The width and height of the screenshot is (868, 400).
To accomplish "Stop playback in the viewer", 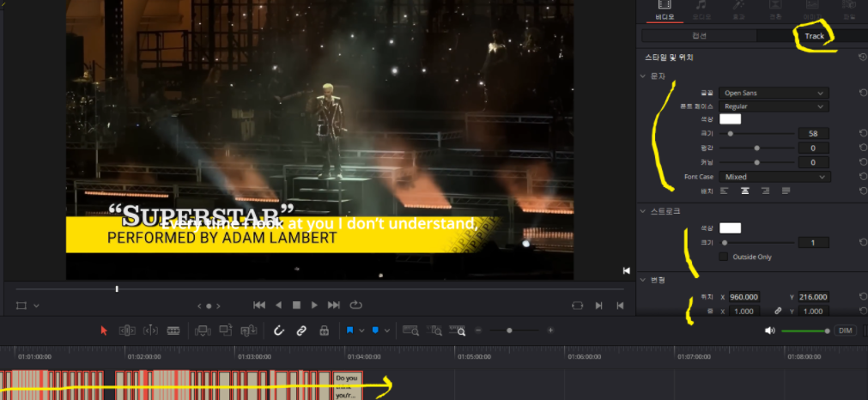I will (296, 305).
